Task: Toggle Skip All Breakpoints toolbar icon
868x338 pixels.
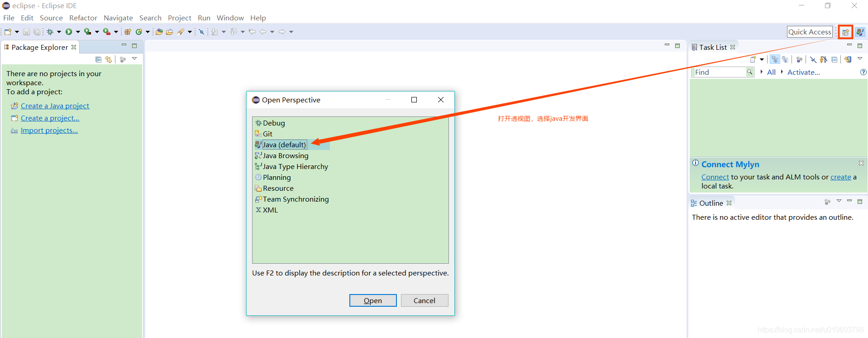Action: 201,32
